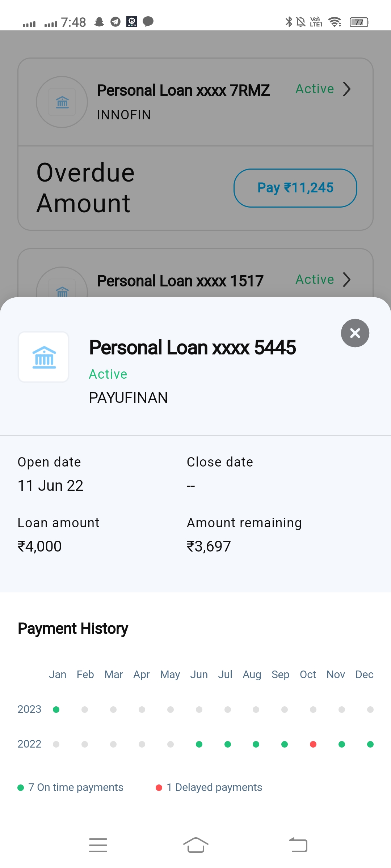Tap the Telegram notification icon in status bar
391x868 pixels.
[x=115, y=22]
